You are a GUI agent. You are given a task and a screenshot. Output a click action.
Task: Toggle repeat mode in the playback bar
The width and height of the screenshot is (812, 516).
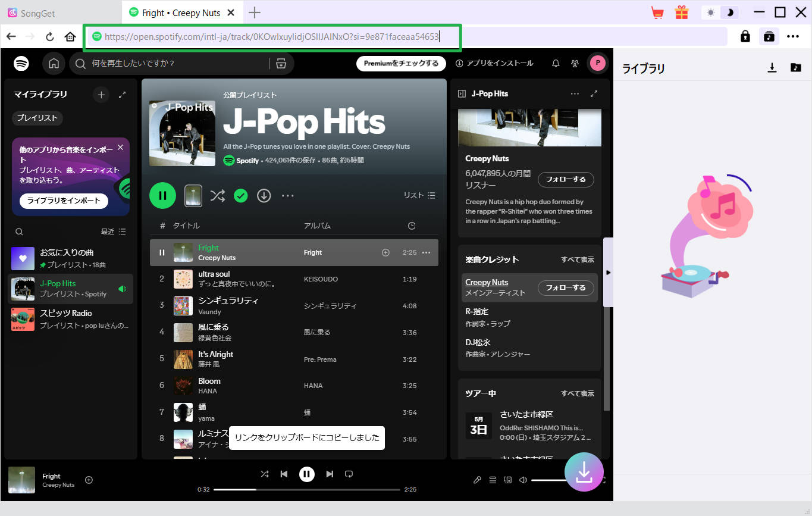pyautogui.click(x=349, y=474)
